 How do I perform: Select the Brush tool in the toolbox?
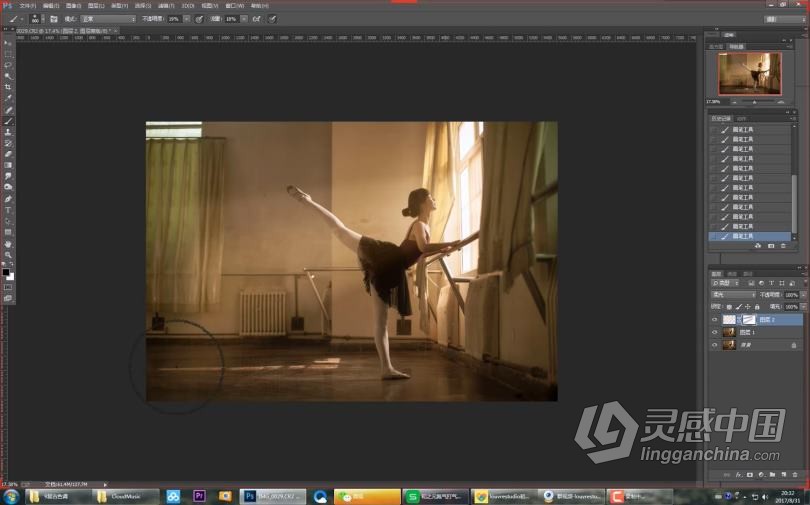point(8,121)
